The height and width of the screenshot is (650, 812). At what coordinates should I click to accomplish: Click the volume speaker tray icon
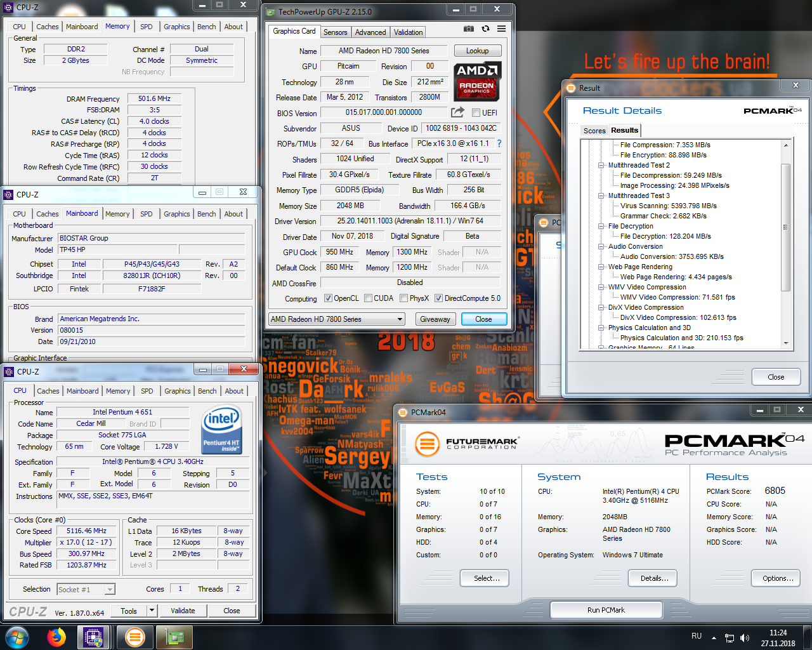(x=745, y=638)
